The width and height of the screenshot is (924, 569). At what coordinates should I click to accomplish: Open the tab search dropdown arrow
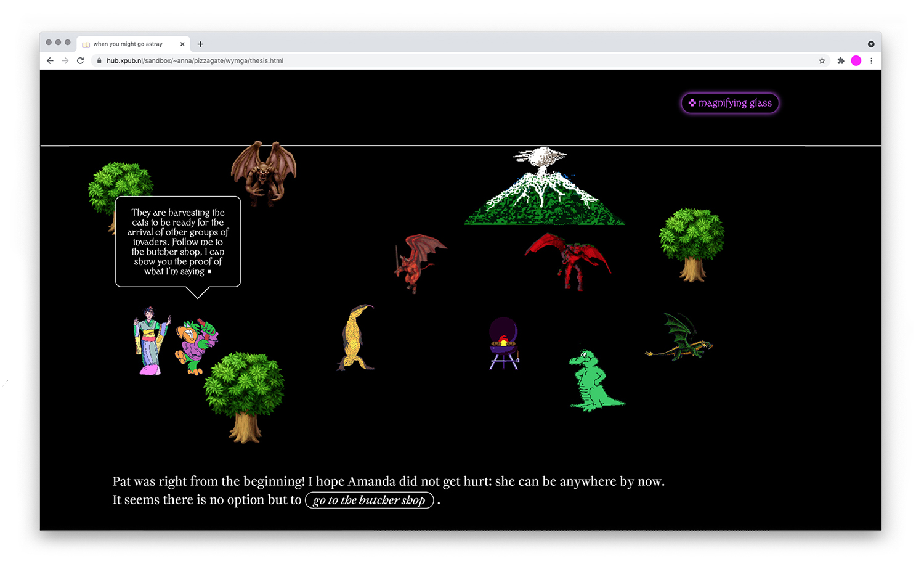[871, 44]
